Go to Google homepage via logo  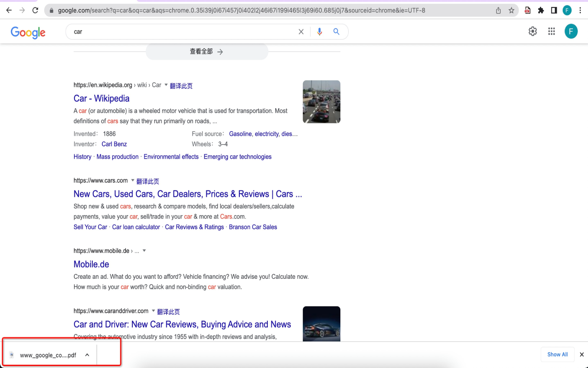28,32
